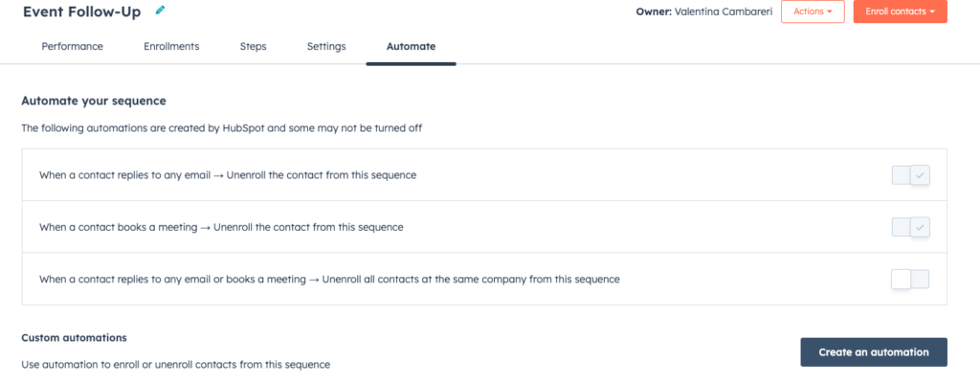This screenshot has height=384, width=980.
Task: Click the pencil icon to rename sequence
Action: (161, 10)
